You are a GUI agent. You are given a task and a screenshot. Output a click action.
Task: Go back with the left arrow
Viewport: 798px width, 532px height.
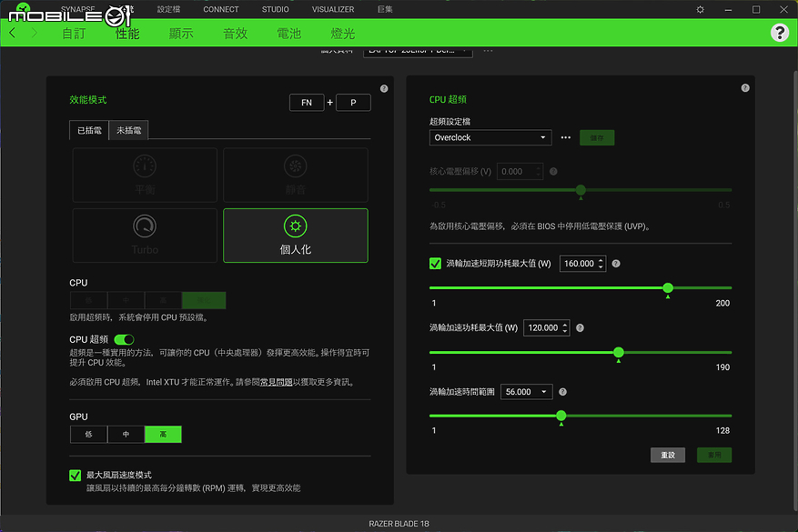pyautogui.click(x=13, y=33)
